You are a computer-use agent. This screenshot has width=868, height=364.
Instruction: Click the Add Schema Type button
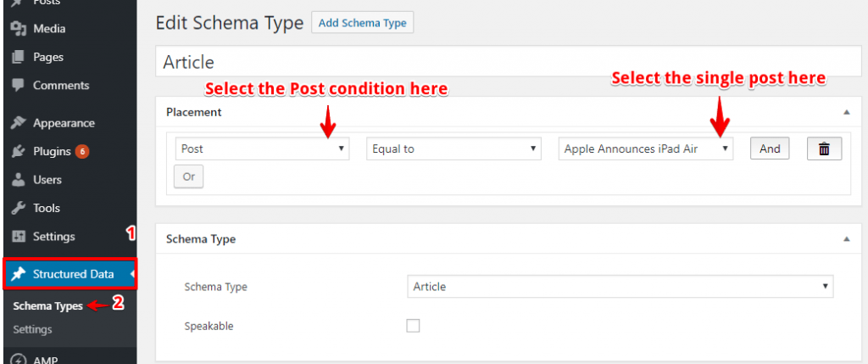(363, 23)
